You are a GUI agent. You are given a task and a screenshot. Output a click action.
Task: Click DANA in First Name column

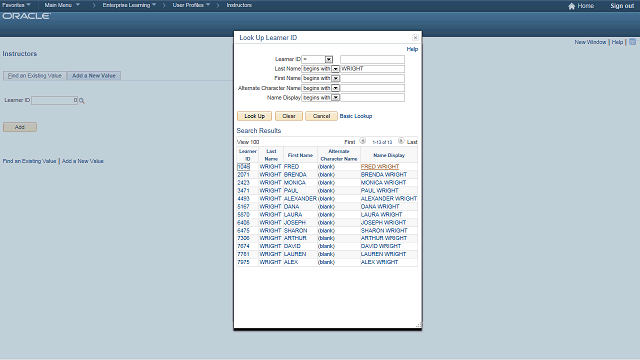[291, 207]
